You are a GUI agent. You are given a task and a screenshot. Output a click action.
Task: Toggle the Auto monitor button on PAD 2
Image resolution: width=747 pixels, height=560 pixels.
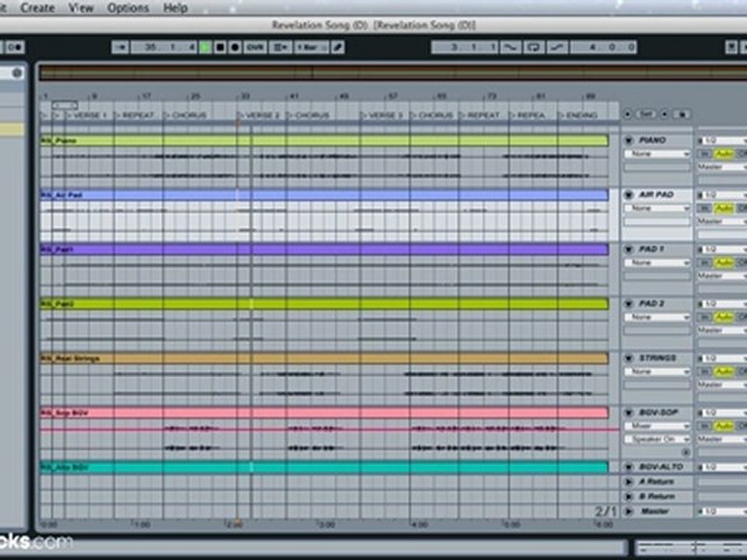tap(724, 317)
